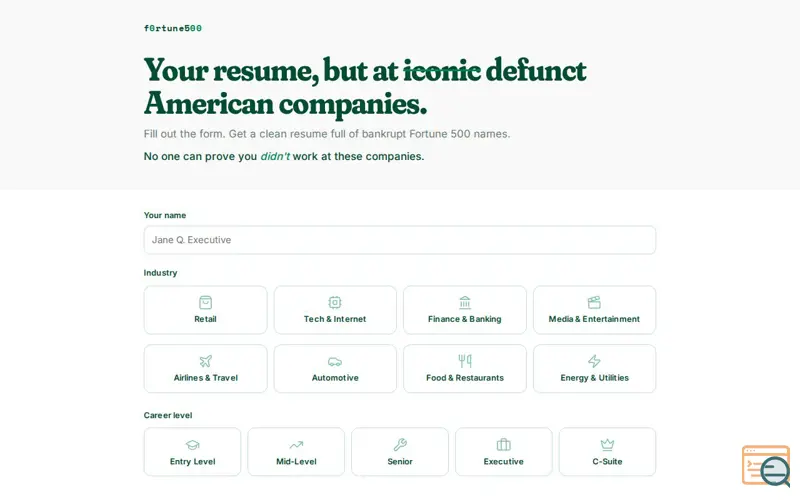Click the 'American companies.' headline line

tap(285, 104)
